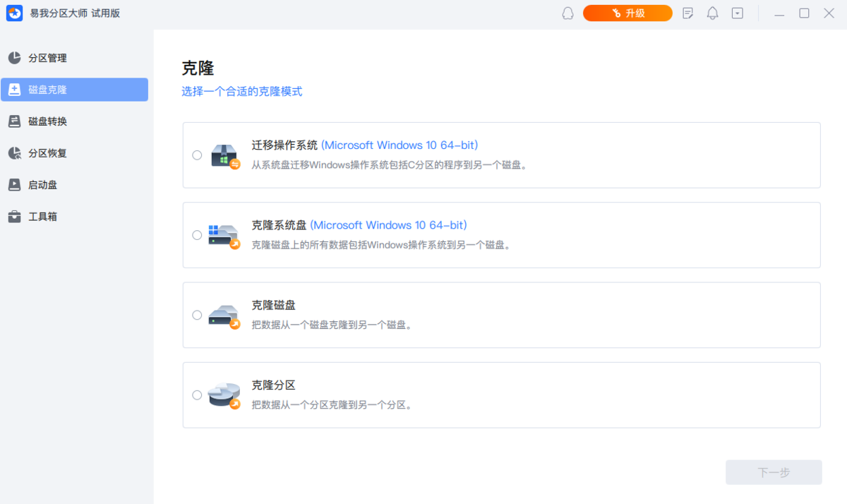Open the notification bell icon

click(x=712, y=13)
